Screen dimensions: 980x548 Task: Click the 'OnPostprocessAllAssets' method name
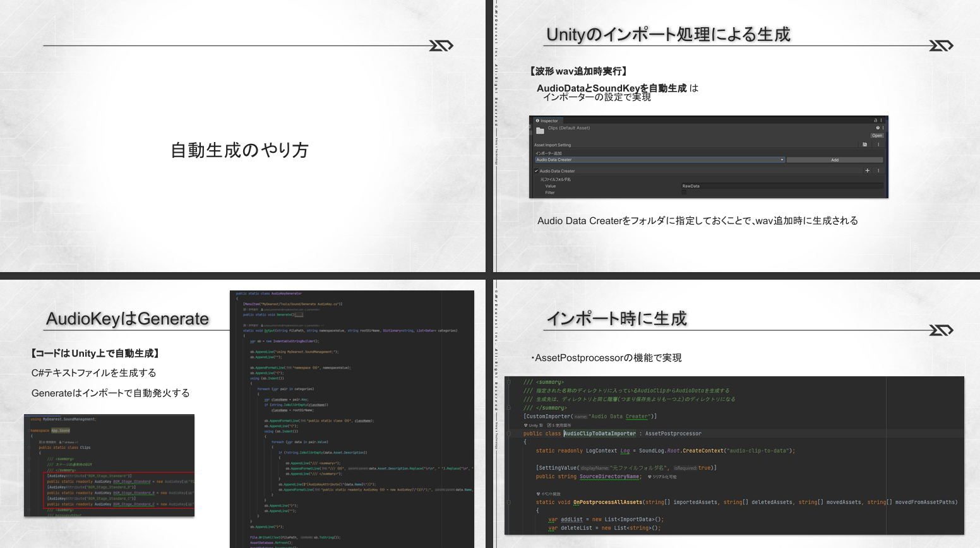pyautogui.click(x=607, y=503)
